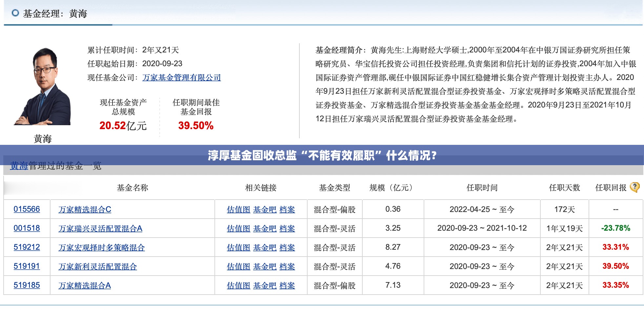This screenshot has width=644, height=310.
Task: Open the 万家宏观择时多策略混合 fund page
Action: coord(102,247)
